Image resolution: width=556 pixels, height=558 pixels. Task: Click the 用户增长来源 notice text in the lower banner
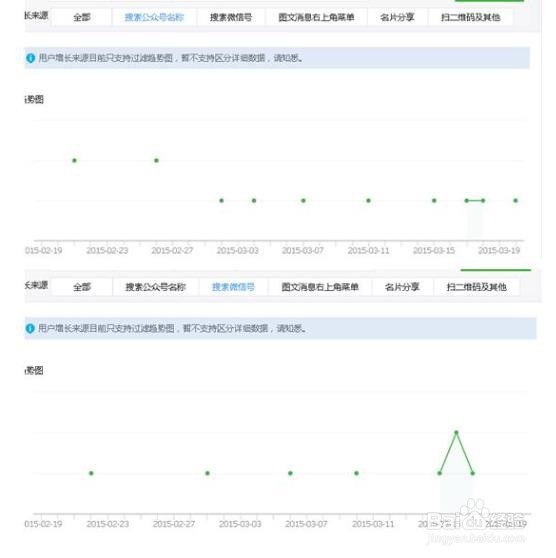[172, 328]
